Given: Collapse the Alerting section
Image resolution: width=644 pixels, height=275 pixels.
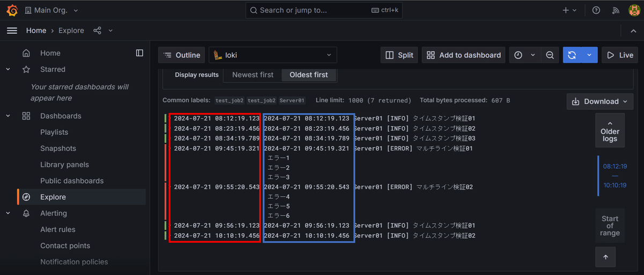Looking at the screenshot, I should [8, 213].
